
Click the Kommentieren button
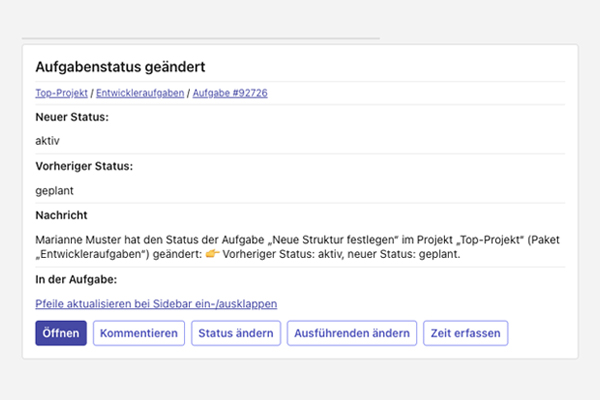[x=139, y=333]
